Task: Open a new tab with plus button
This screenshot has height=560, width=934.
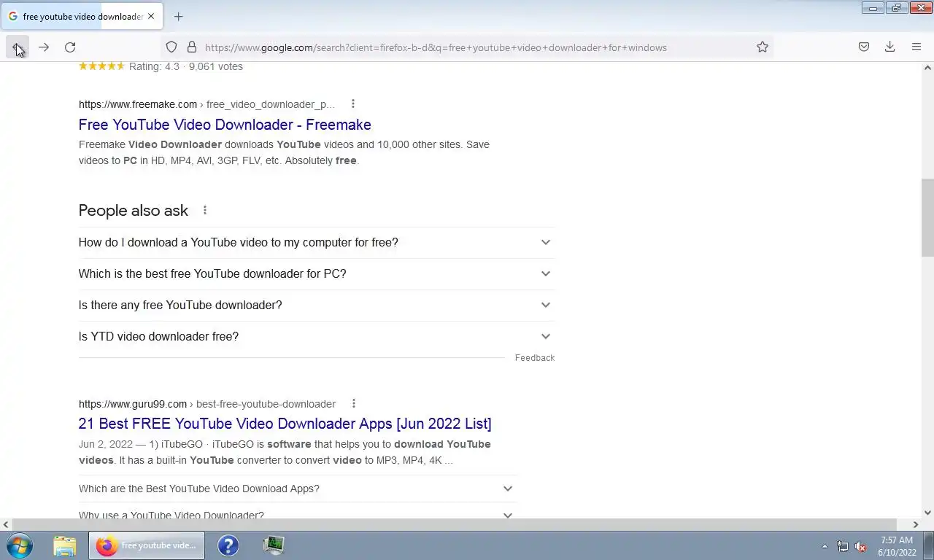Action: pos(179,16)
